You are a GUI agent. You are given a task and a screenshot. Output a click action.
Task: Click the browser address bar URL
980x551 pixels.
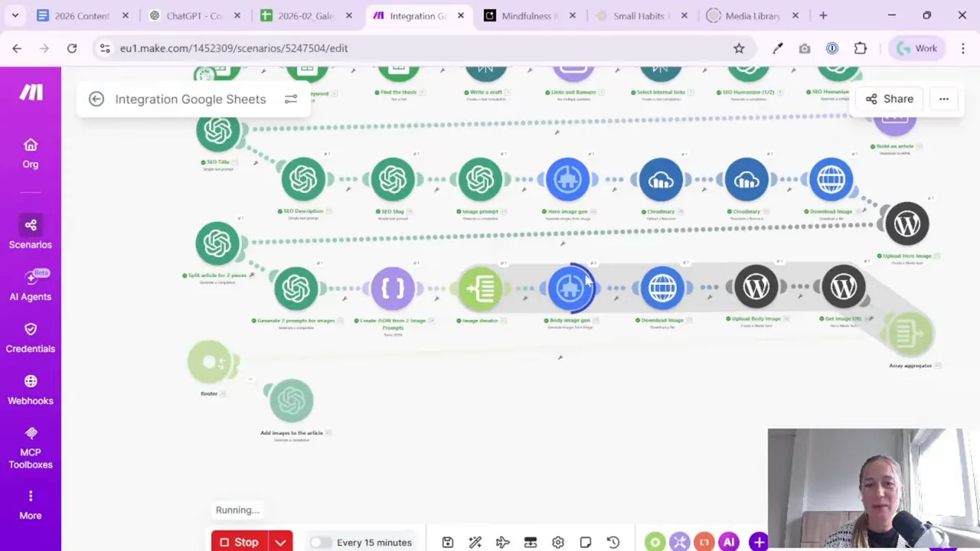[x=234, y=48]
